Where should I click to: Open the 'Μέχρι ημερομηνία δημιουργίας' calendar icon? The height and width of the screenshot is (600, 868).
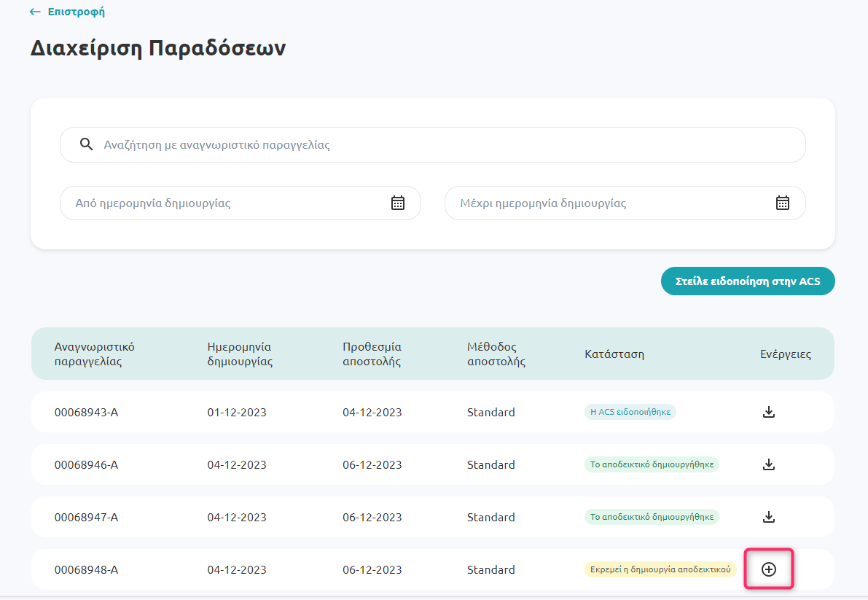tap(782, 203)
